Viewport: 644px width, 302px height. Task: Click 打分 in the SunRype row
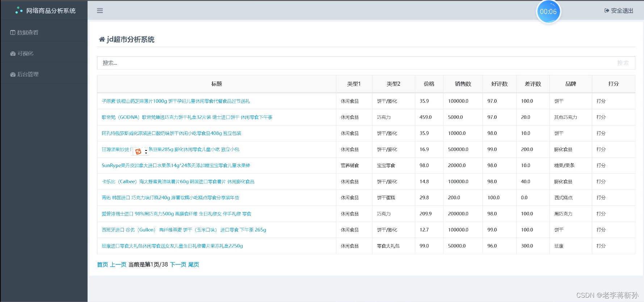[x=601, y=166]
